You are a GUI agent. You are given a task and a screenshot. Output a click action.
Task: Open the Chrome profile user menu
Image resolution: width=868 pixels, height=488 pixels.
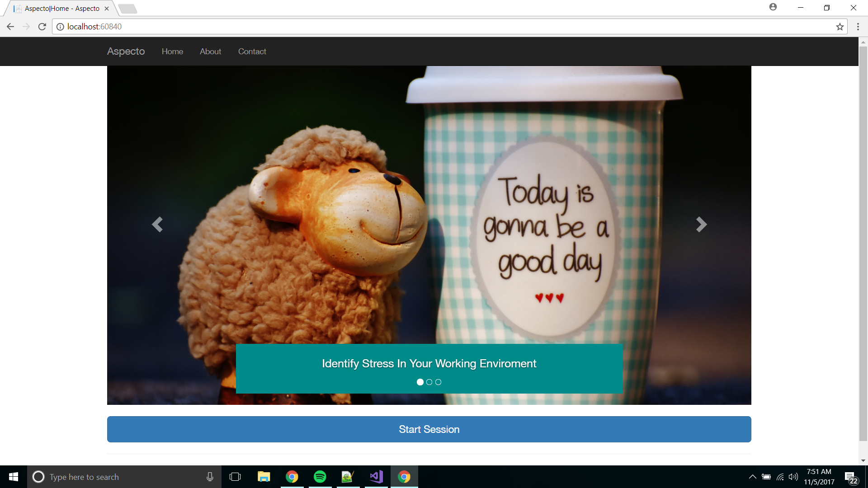click(x=773, y=7)
